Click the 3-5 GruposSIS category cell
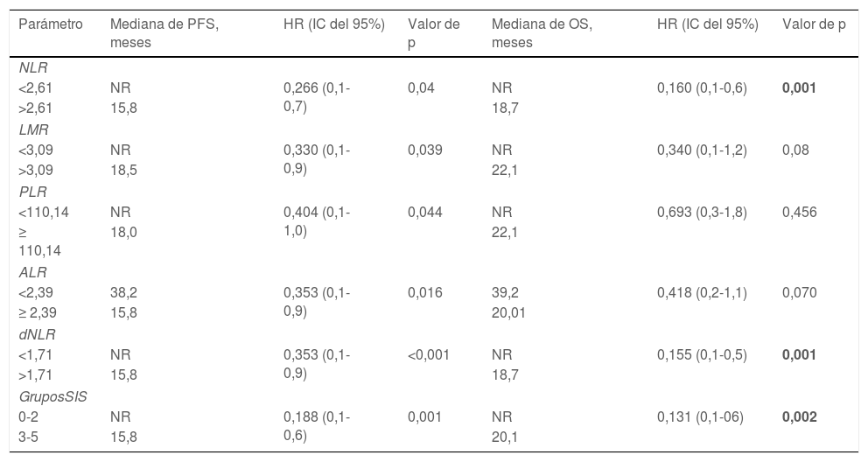The height and width of the screenshot is (462, 868). (30, 437)
